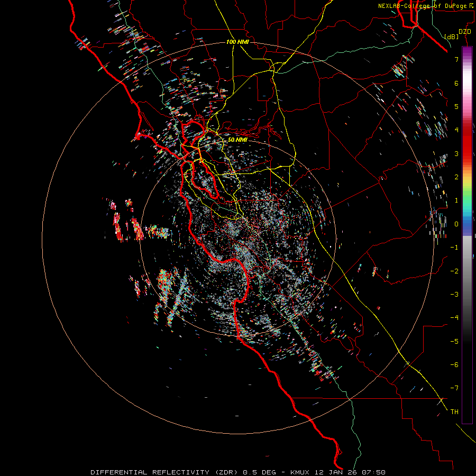The image size is (476, 476).
Task: Click the "[dB]" units label
Action: pos(452,36)
